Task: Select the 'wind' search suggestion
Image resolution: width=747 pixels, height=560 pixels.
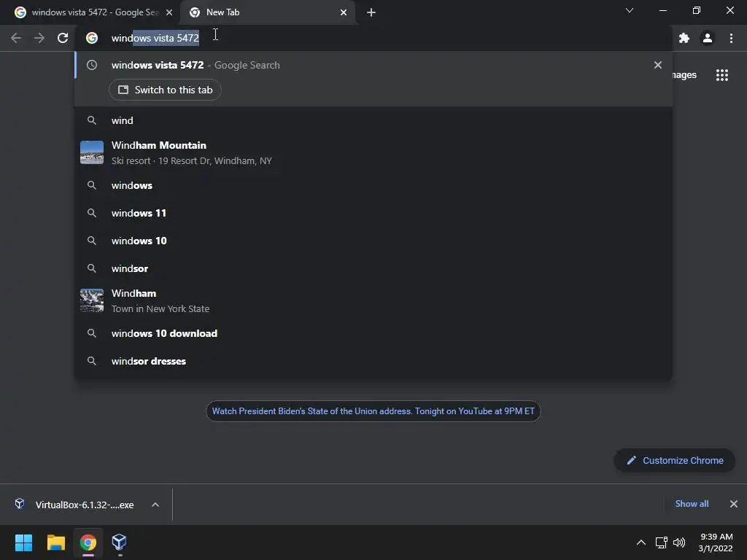Action: pos(373,120)
